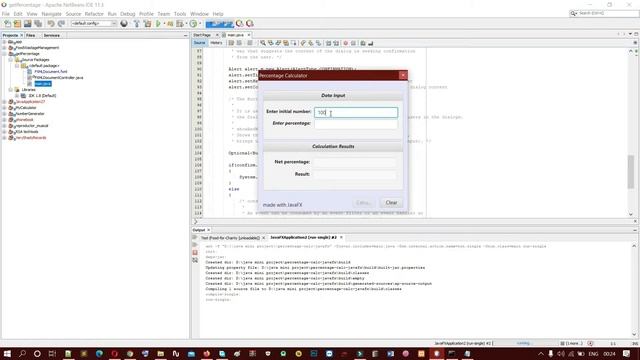This screenshot has width=640, height=360.
Task: Switch to the Start Page editor tab
Action: 202,35
